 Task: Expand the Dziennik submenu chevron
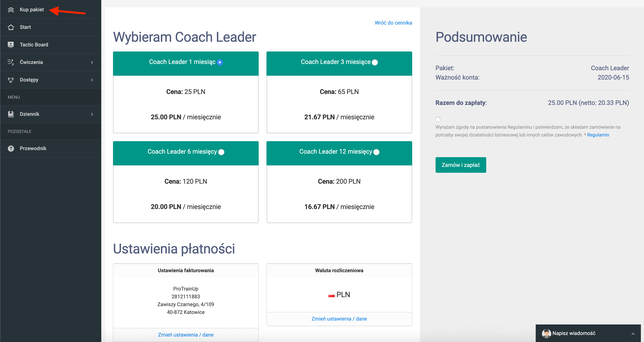click(x=92, y=114)
